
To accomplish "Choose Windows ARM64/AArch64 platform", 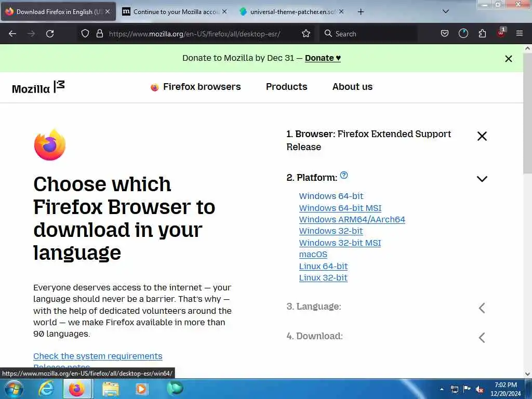I will 352,220.
